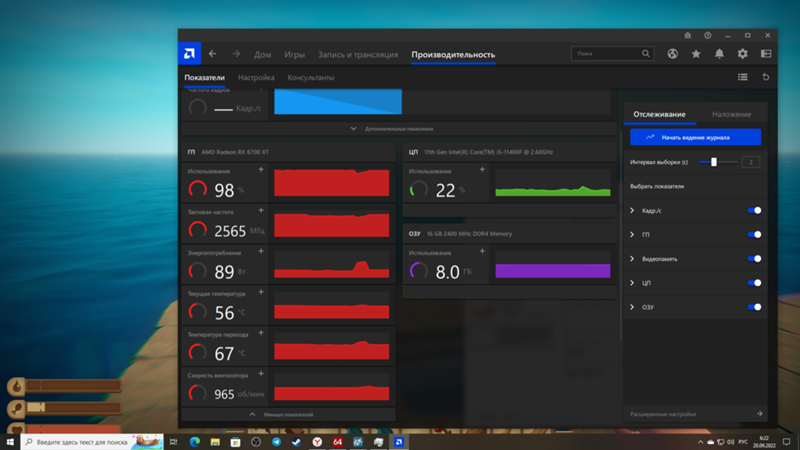Go back with the left arrow
800x450 pixels.
[x=212, y=54]
